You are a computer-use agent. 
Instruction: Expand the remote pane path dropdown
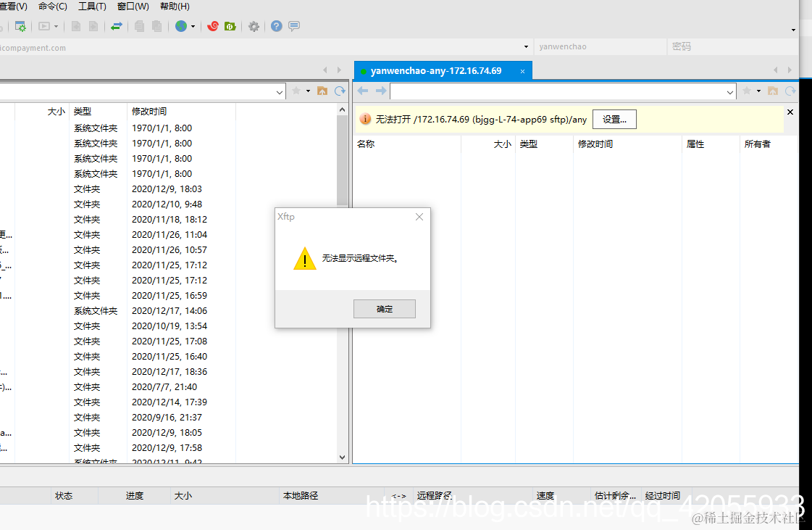pos(730,92)
